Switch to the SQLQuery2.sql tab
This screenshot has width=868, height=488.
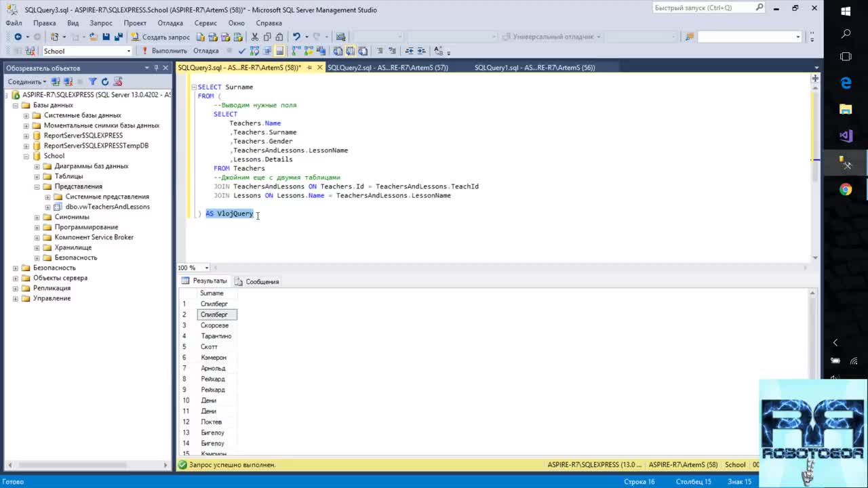click(x=387, y=68)
